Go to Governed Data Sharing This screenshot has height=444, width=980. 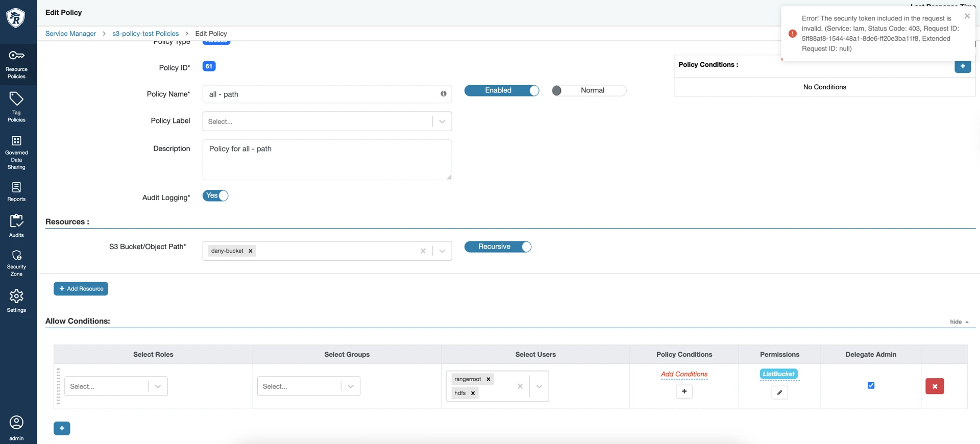pos(16,152)
